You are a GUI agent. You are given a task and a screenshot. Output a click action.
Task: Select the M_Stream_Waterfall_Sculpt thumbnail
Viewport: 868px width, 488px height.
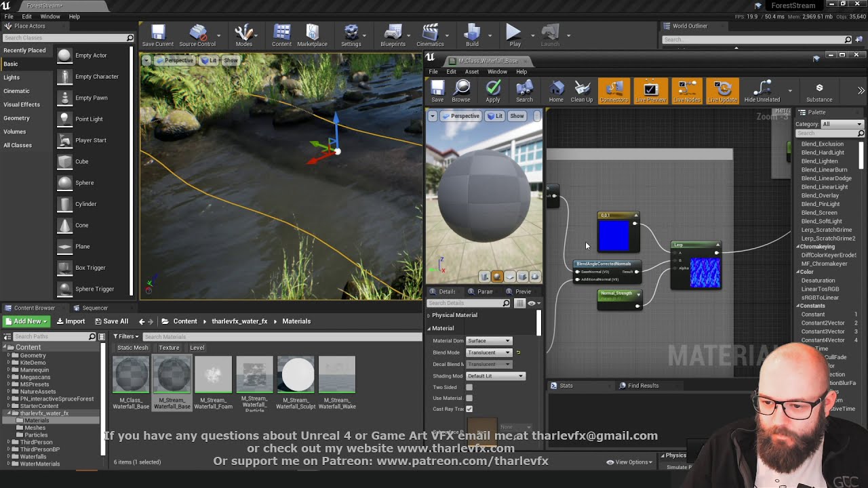tap(296, 375)
